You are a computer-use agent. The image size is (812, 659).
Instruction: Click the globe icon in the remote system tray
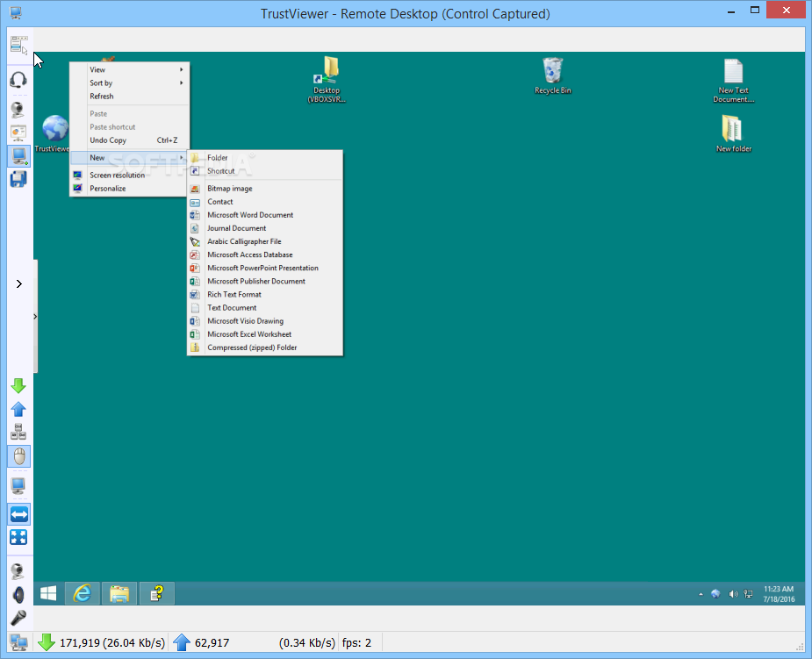coord(715,594)
